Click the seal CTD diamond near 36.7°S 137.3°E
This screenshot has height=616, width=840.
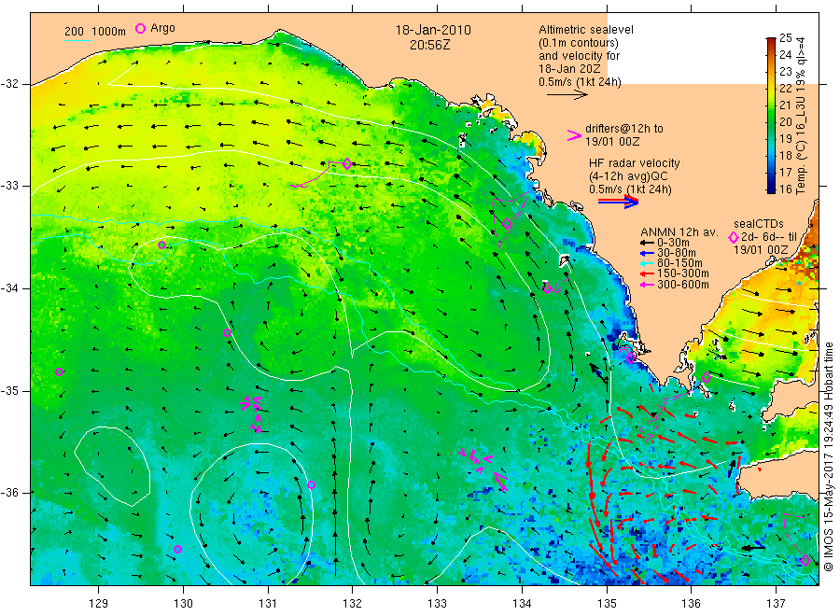(805, 561)
